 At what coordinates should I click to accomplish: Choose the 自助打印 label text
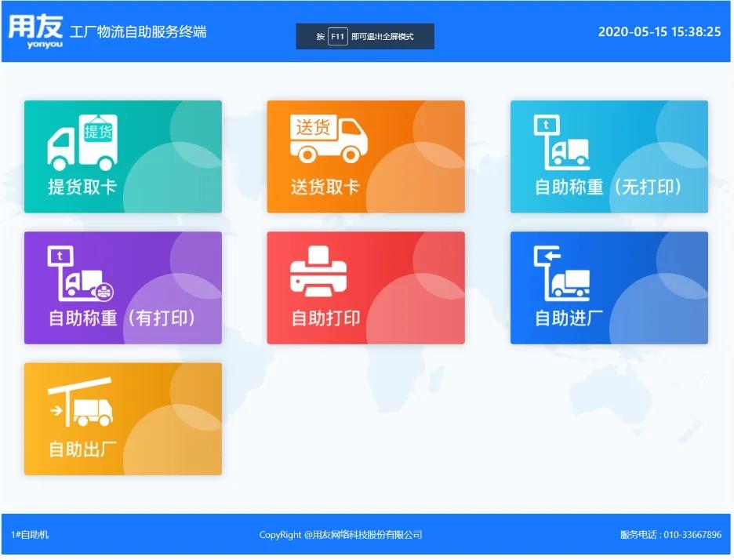[x=325, y=318]
